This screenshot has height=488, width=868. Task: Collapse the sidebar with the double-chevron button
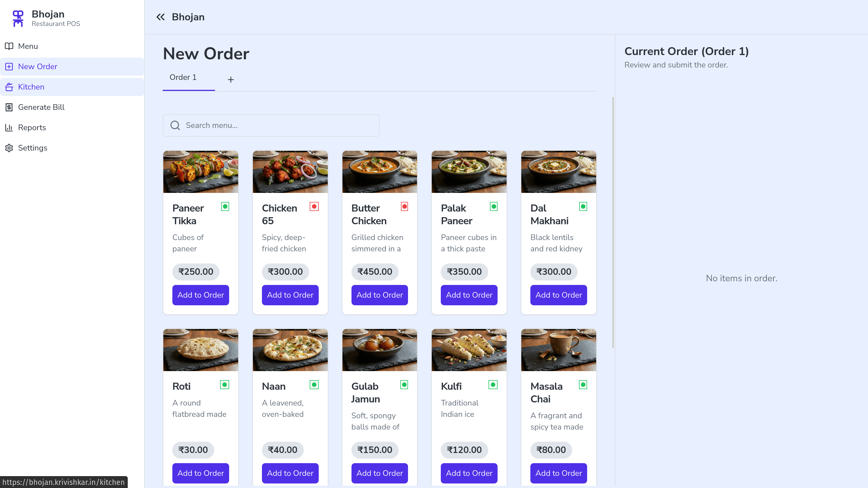160,17
